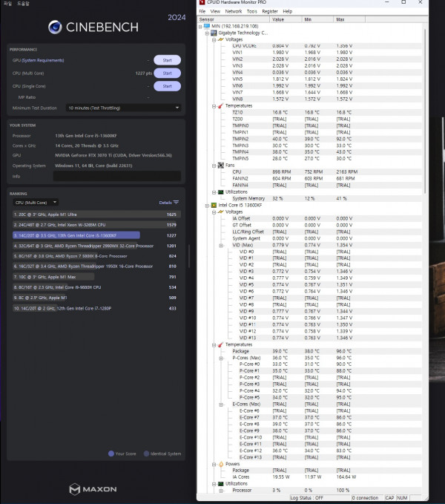Click the fan icon beside Fans
The width and height of the screenshot is (445, 504).
221,166
